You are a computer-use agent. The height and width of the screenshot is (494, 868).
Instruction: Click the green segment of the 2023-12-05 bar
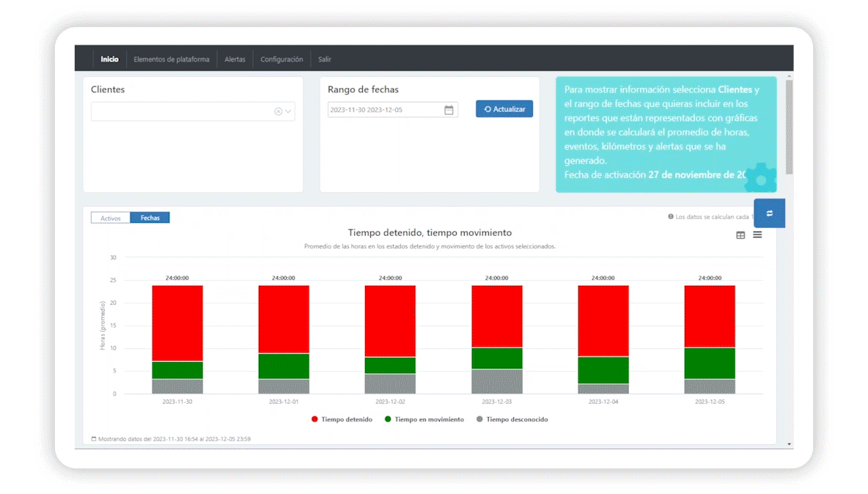(x=710, y=364)
